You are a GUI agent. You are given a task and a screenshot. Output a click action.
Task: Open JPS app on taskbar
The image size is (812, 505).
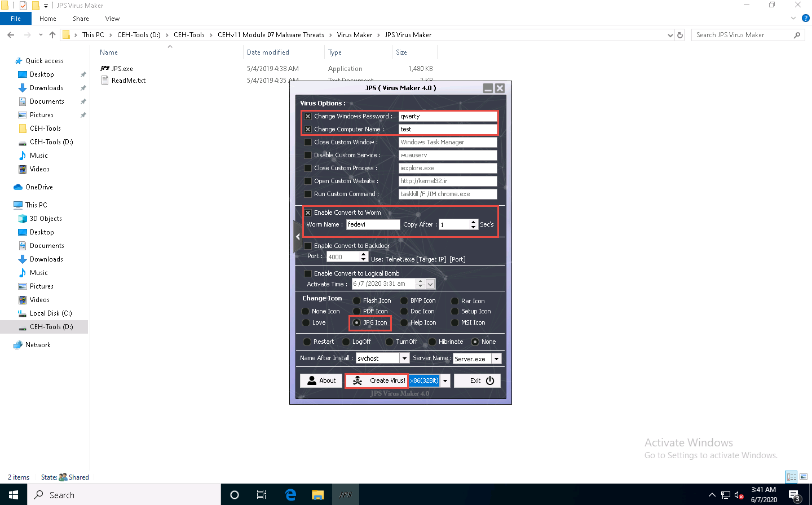click(345, 495)
